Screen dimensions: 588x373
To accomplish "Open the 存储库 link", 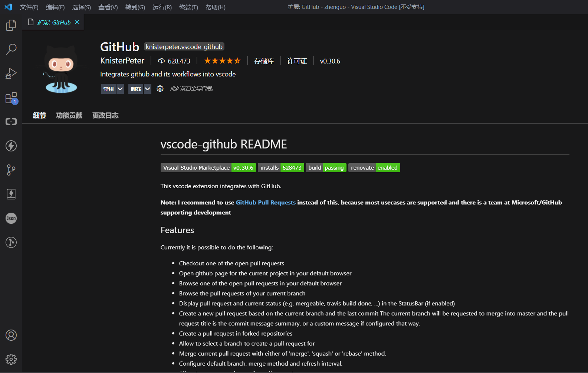I will [264, 61].
